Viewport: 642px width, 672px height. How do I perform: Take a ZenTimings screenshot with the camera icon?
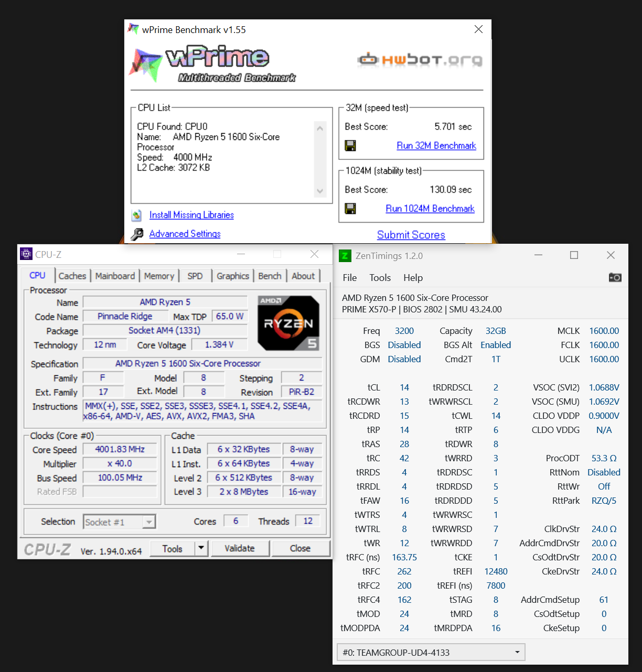[x=615, y=277]
